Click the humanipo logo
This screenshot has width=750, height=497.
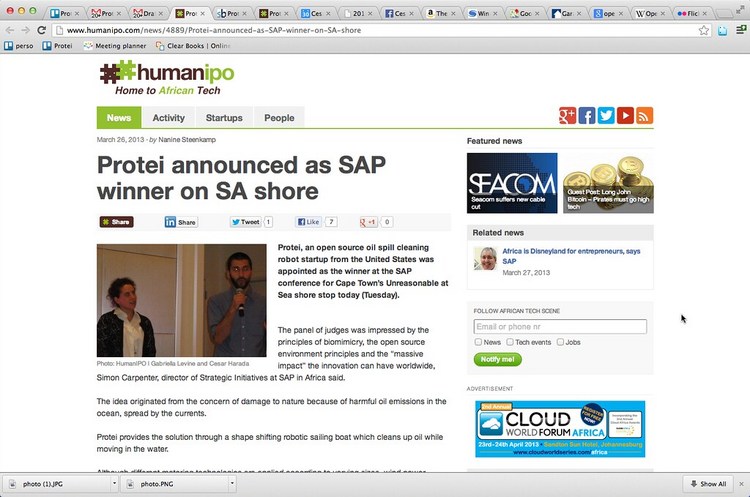tap(167, 77)
